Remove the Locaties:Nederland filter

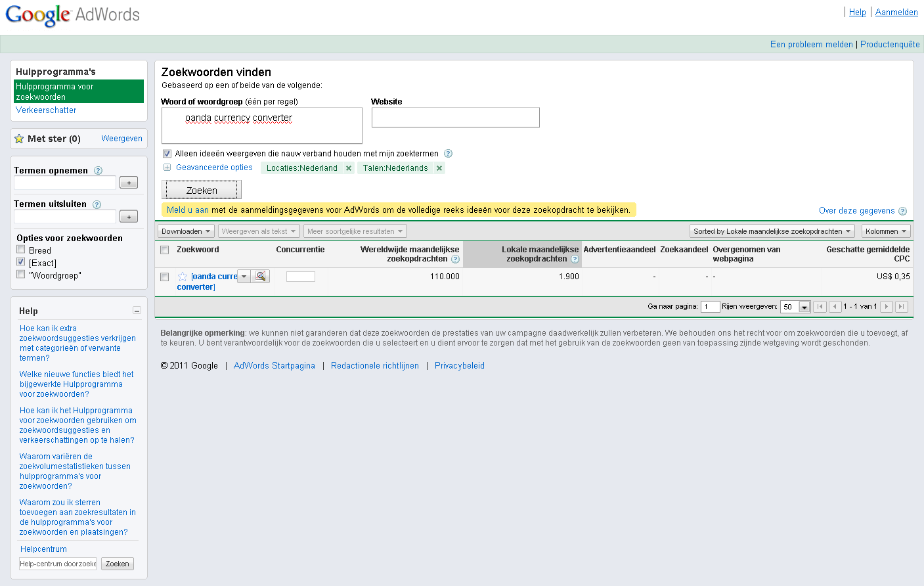click(x=349, y=168)
